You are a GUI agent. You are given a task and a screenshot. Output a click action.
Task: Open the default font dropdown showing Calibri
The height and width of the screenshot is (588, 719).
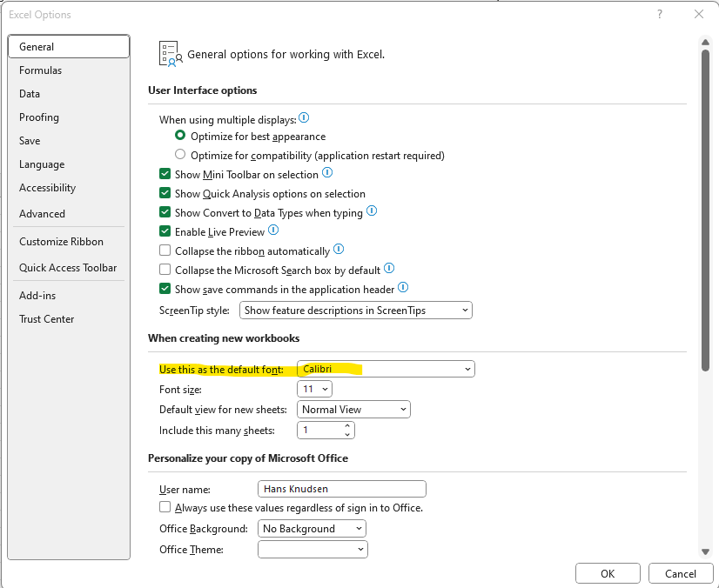[386, 369]
